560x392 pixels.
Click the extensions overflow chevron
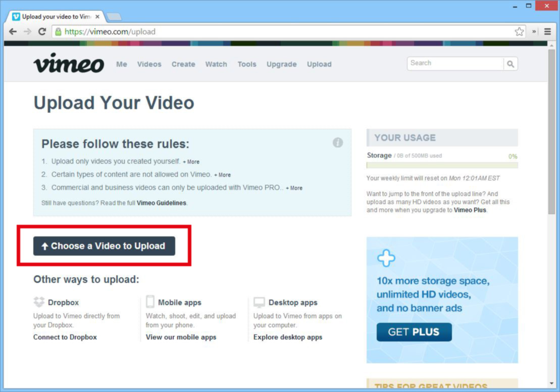point(534,31)
